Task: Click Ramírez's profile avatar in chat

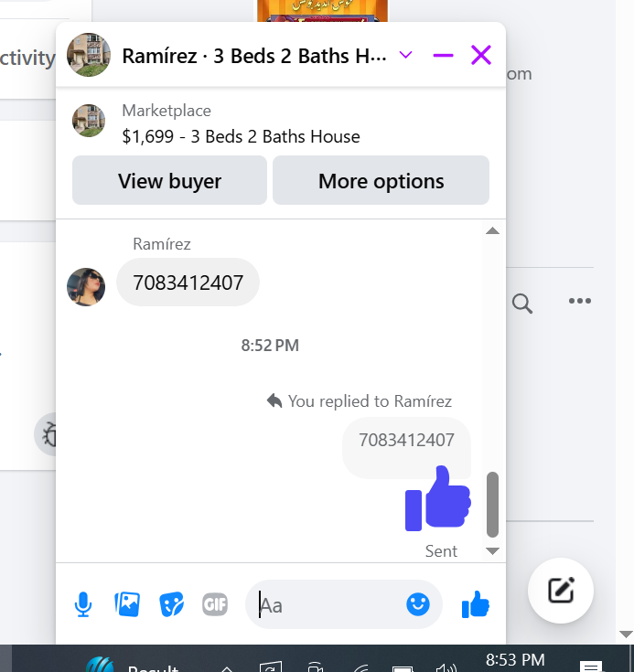Action: (x=86, y=287)
